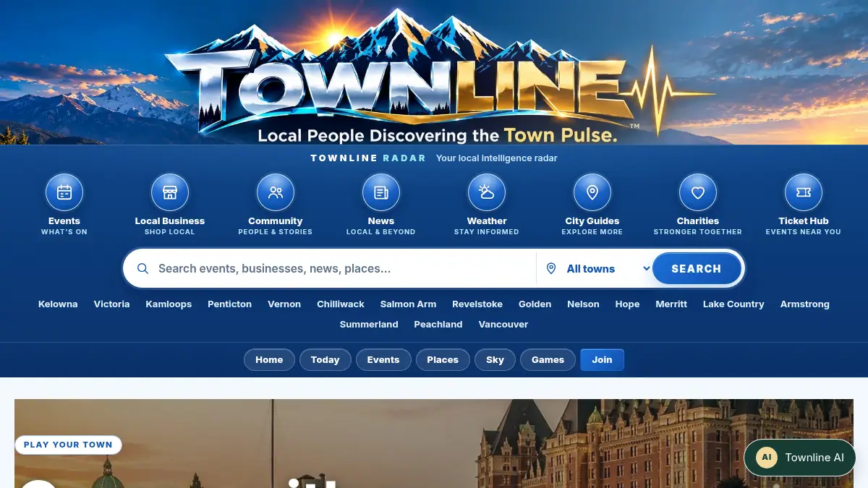This screenshot has height=488, width=868.
Task: Select the Victoria town link
Action: (x=112, y=304)
